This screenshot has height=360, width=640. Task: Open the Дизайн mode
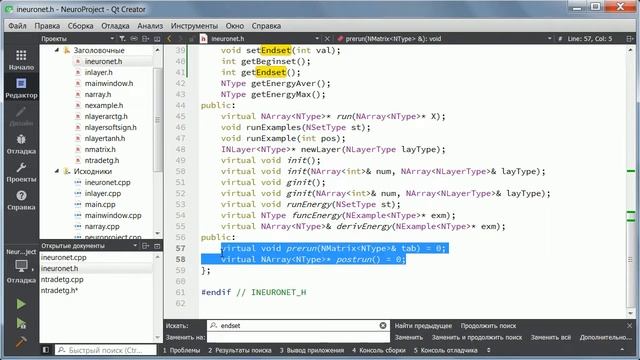[21, 116]
